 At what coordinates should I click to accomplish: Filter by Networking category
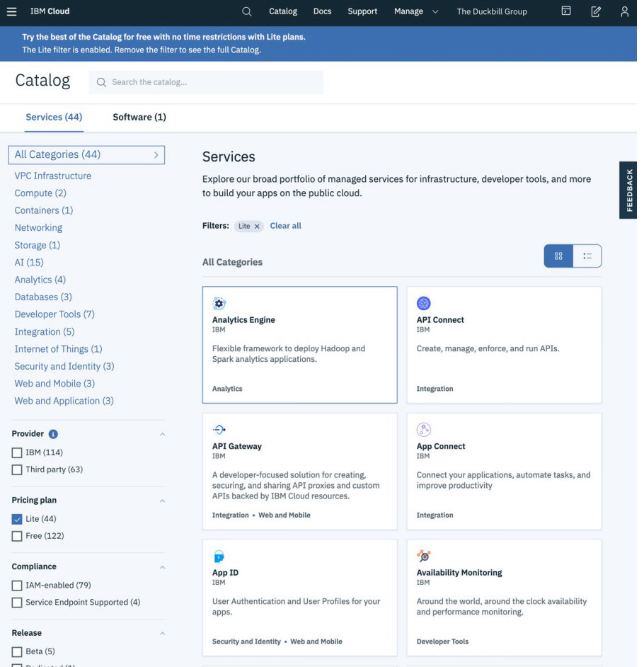38,228
